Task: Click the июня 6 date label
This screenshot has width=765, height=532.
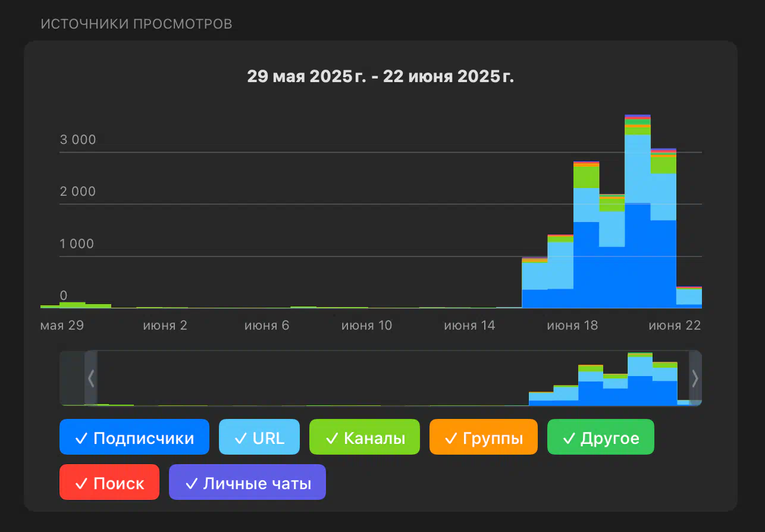Action: tap(267, 326)
